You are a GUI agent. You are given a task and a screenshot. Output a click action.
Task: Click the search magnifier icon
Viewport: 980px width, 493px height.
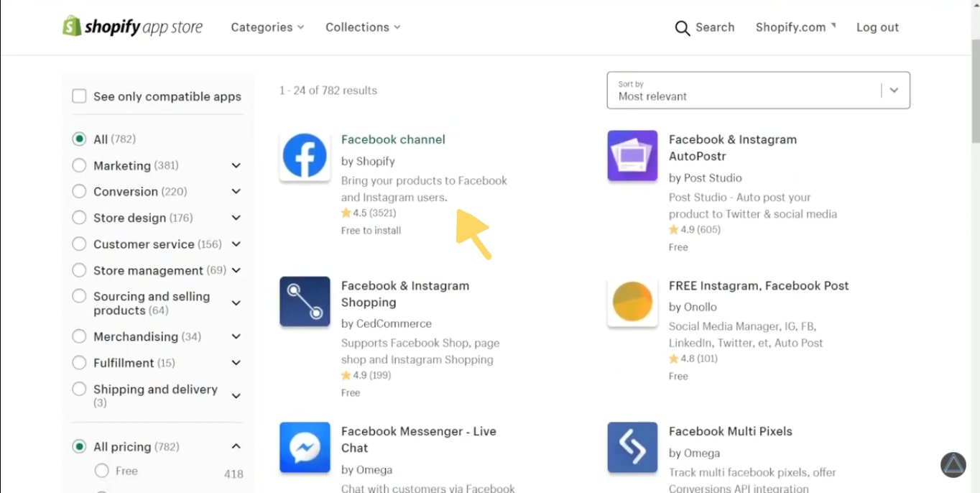(682, 28)
